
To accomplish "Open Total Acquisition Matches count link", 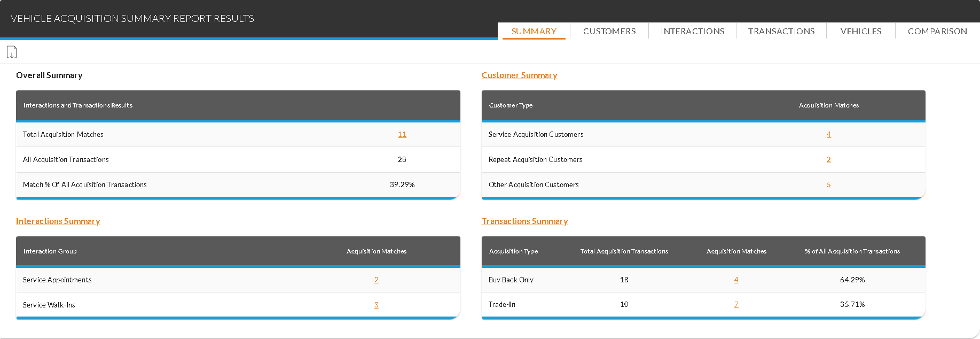I will (402, 135).
